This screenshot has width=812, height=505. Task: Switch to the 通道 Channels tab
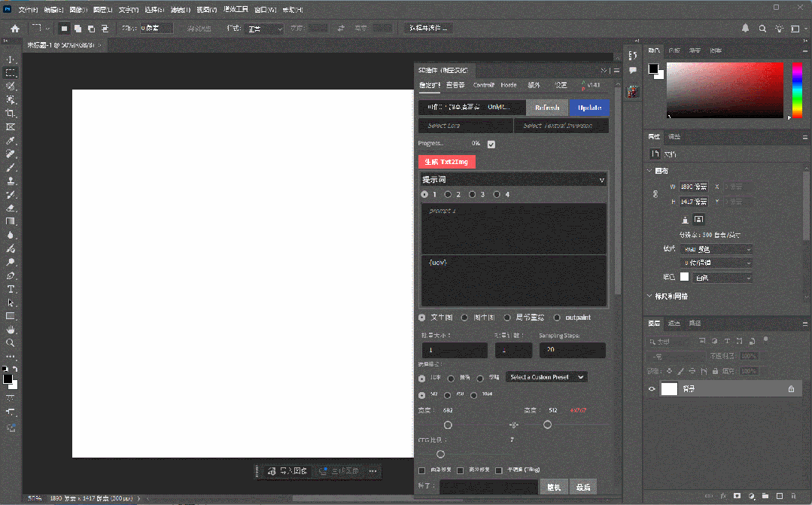[674, 323]
